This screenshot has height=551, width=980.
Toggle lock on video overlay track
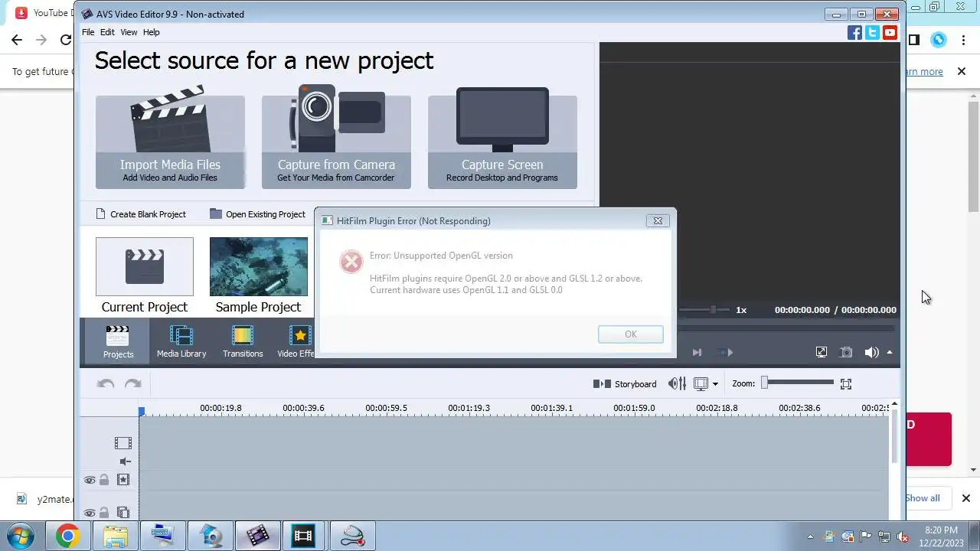(103, 513)
